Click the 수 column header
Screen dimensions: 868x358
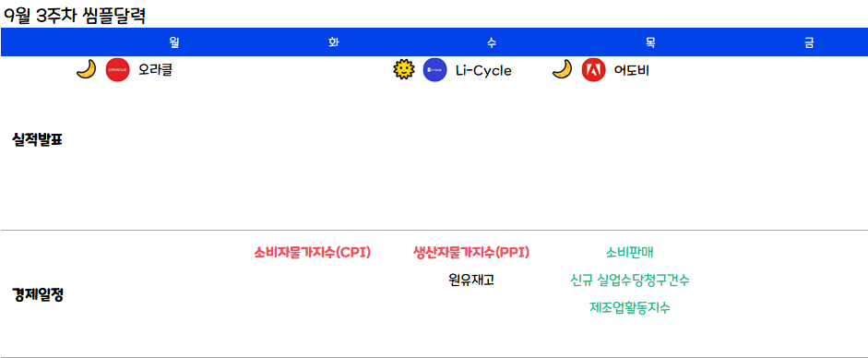[492, 42]
